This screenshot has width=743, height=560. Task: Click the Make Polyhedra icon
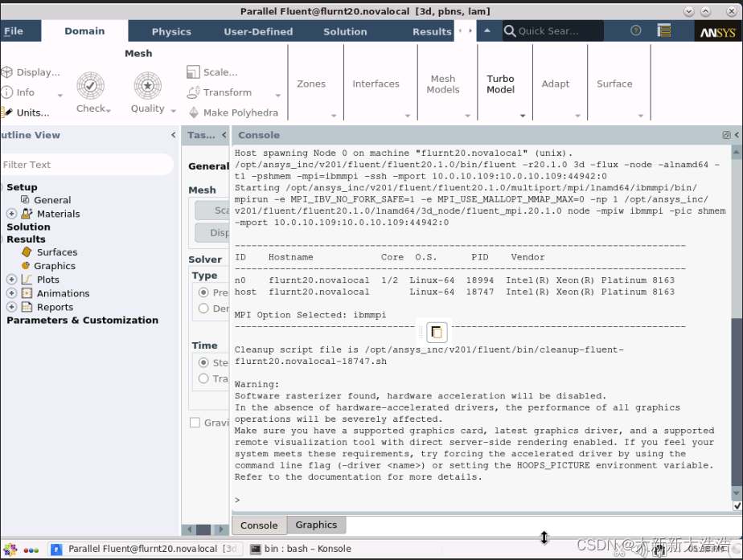tap(194, 113)
